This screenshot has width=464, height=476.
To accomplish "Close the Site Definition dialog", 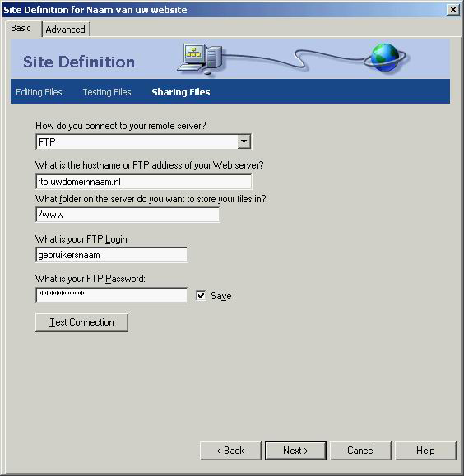I will [x=452, y=9].
